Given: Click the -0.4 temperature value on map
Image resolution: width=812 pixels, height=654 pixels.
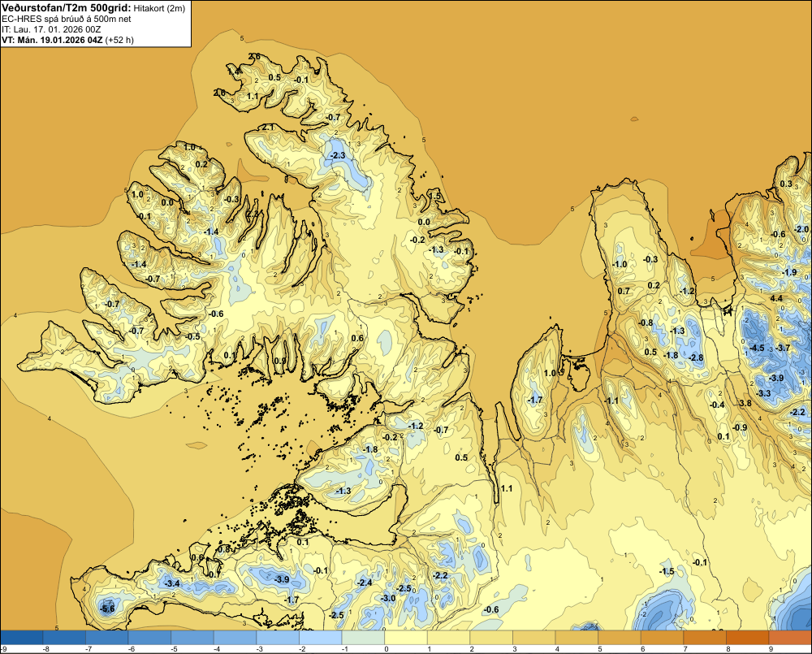Looking at the screenshot, I should 717,405.
